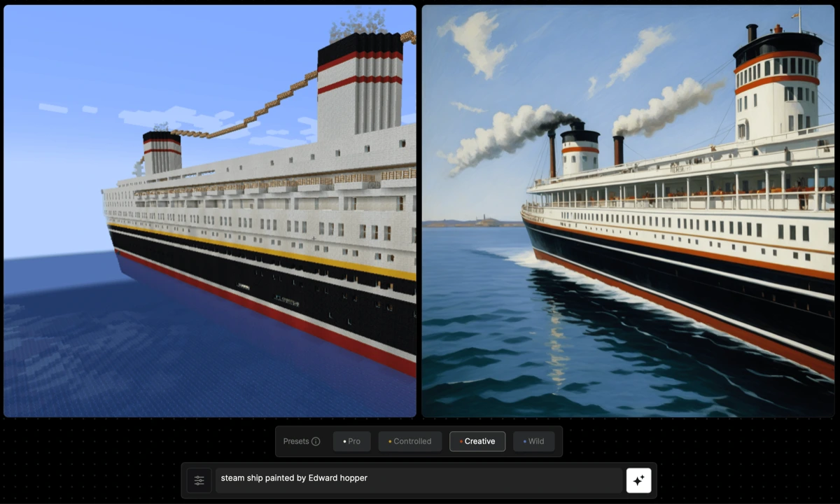Click the orange dot on Creative preset
Image resolution: width=840 pixels, height=504 pixels.
point(461,442)
